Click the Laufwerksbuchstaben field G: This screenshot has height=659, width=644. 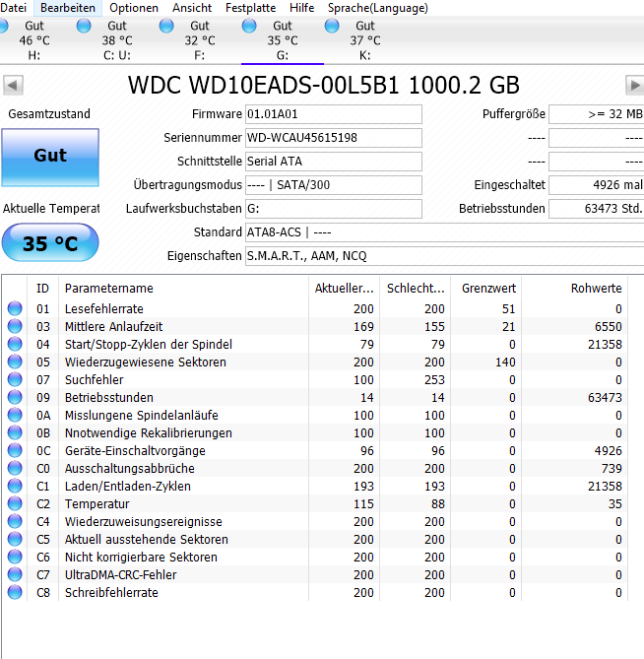(x=334, y=209)
